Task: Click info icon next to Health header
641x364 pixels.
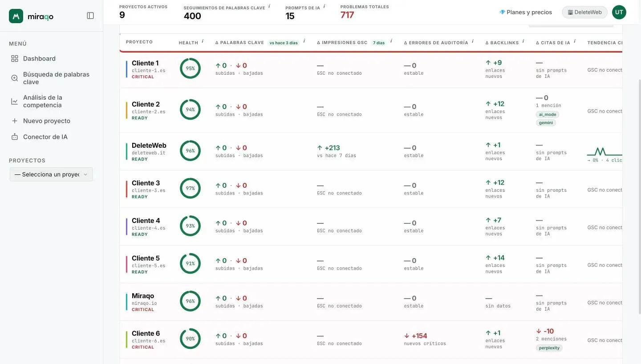Action: (x=203, y=41)
